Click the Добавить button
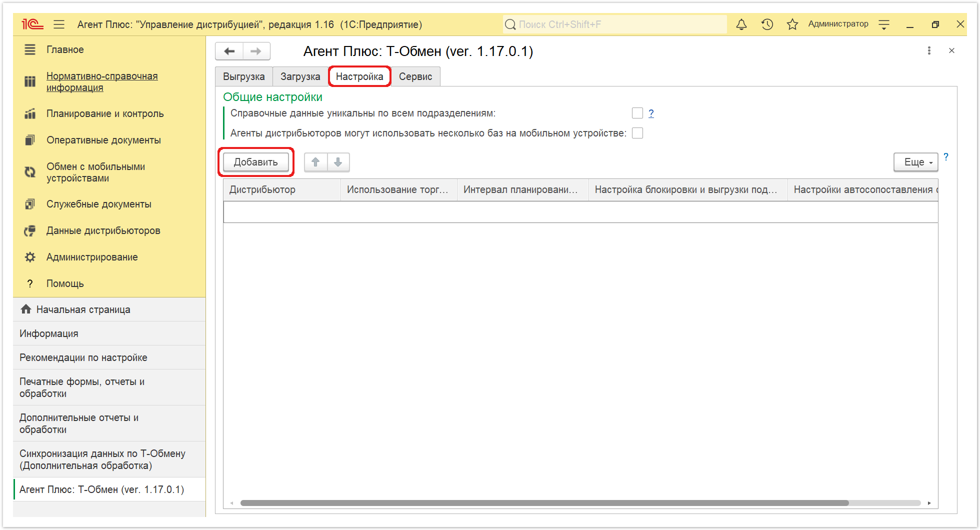 click(x=256, y=162)
